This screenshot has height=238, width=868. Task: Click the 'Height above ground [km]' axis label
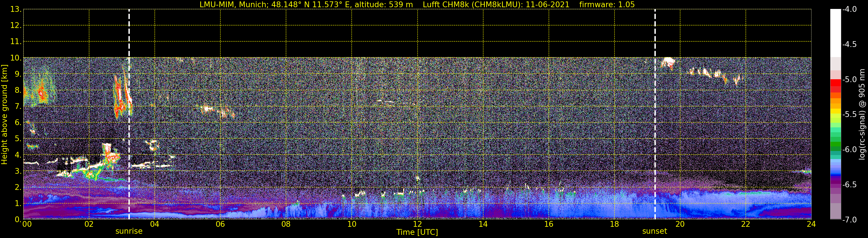click(4, 115)
